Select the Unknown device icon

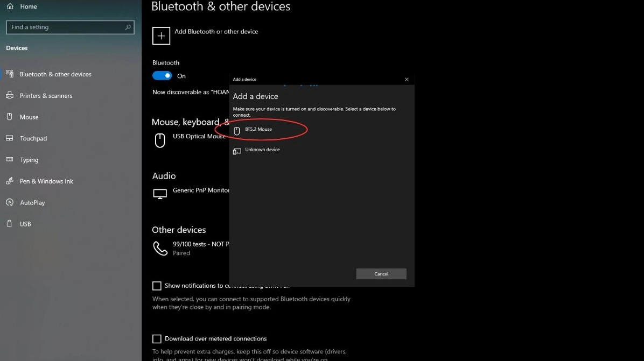point(237,151)
